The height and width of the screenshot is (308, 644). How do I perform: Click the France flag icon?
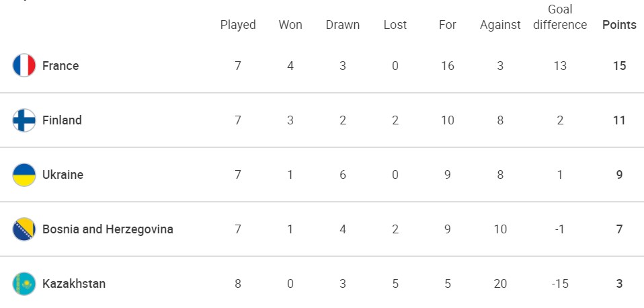click(24, 65)
